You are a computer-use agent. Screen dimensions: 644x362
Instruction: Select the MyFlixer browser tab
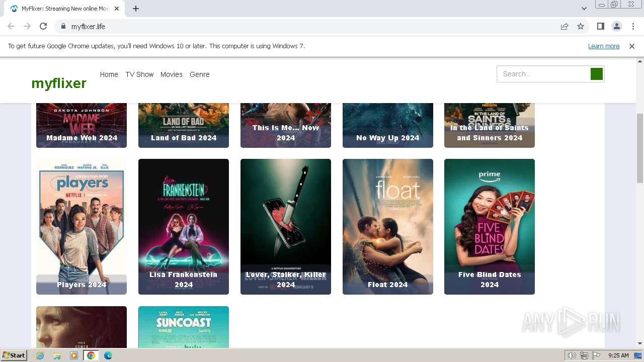[65, 9]
